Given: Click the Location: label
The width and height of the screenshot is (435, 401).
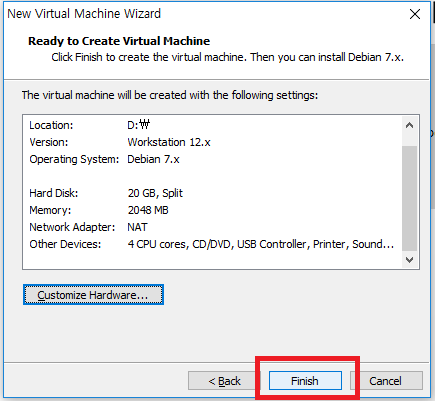Looking at the screenshot, I should click(x=51, y=125).
